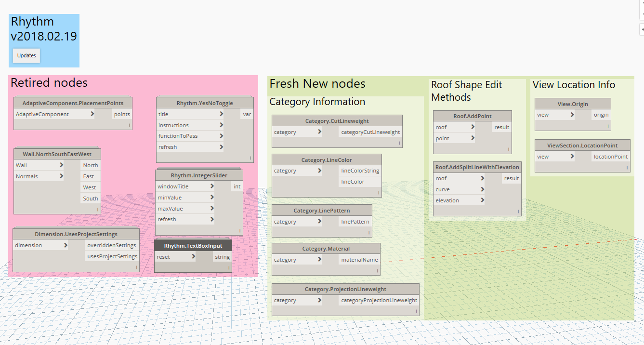The image size is (644, 345).
Task: Click the lineColor output port
Action: [x=360, y=182]
